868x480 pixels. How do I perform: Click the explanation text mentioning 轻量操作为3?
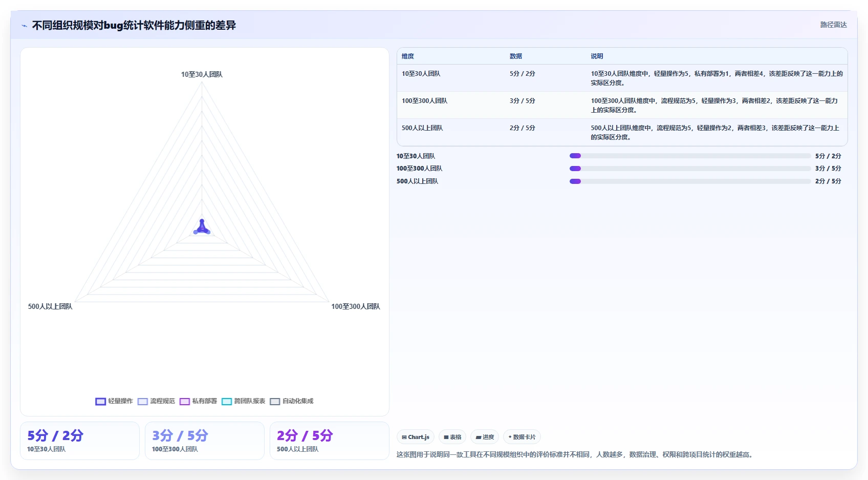point(714,106)
